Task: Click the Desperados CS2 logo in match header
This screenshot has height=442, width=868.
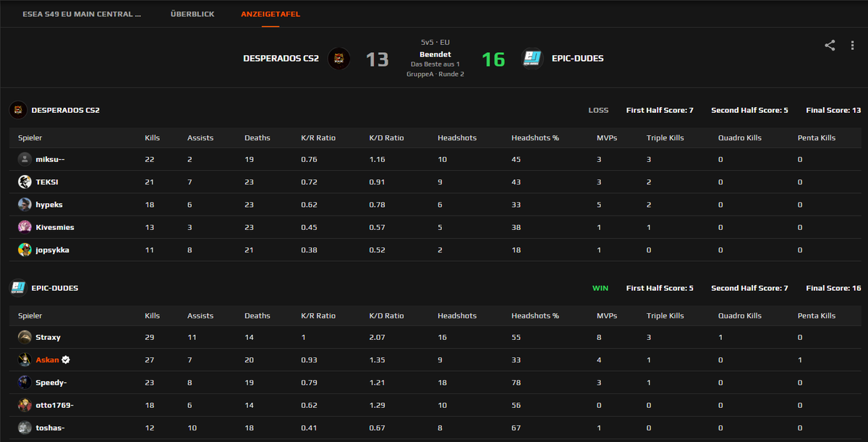Action: tap(339, 59)
